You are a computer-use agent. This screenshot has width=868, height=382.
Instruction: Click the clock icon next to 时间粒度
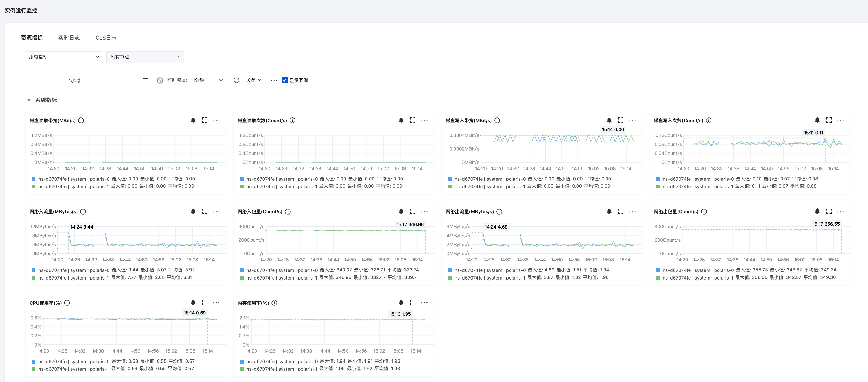[160, 80]
